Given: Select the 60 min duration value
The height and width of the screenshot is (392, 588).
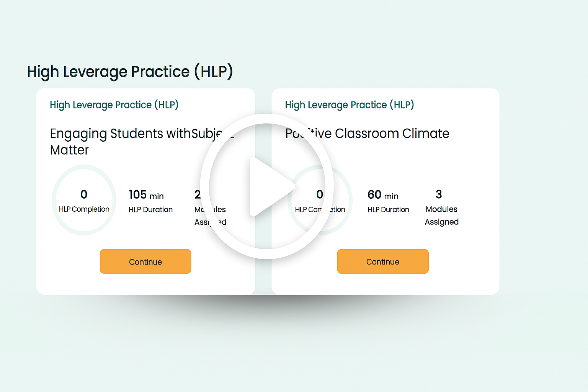Looking at the screenshot, I should pyautogui.click(x=383, y=195).
